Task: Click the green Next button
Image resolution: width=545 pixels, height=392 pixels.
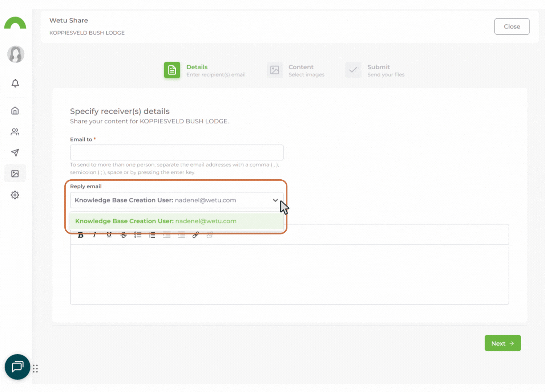Action: click(502, 343)
